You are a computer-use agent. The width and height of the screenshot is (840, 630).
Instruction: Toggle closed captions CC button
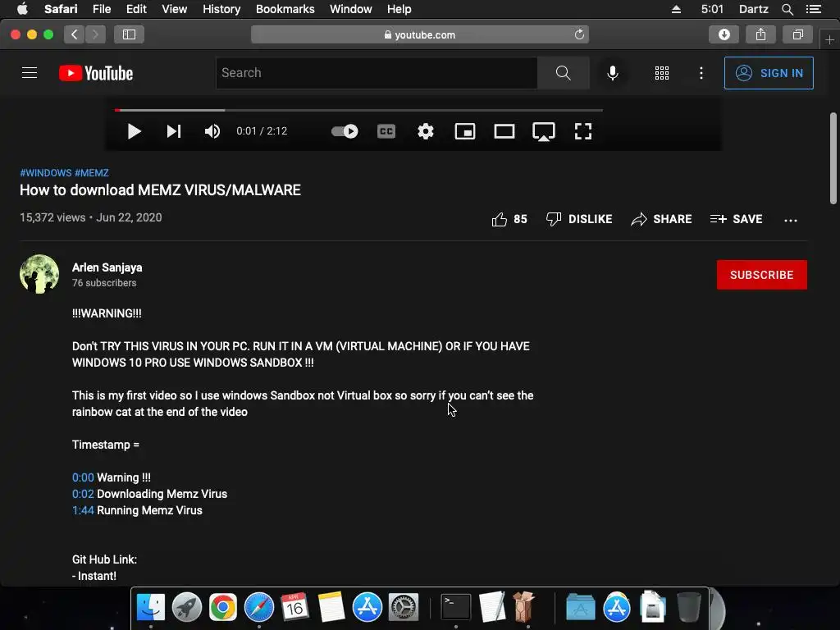386,131
